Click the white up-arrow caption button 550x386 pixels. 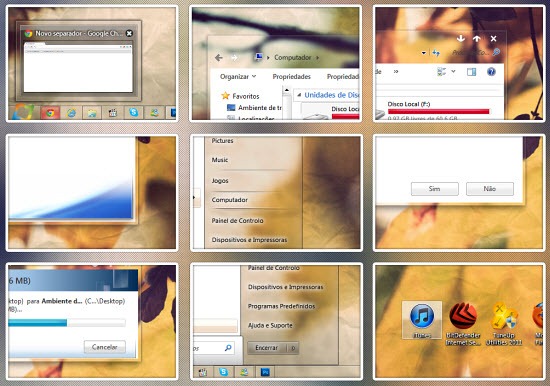point(477,38)
